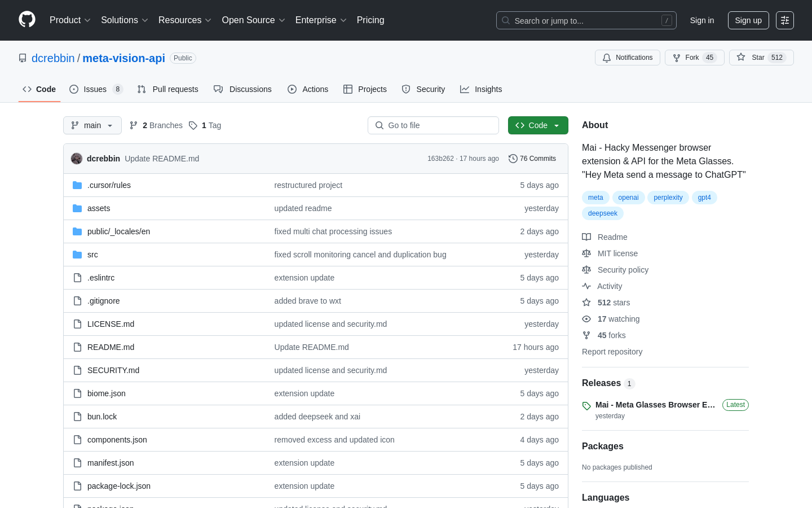View the 2 Branches link
The width and height of the screenshot is (812, 508).
156,125
